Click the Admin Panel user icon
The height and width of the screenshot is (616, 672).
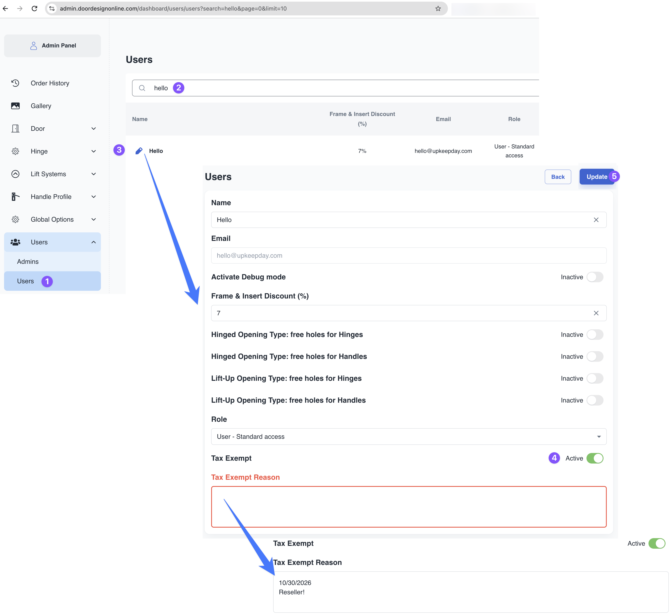[x=33, y=46]
